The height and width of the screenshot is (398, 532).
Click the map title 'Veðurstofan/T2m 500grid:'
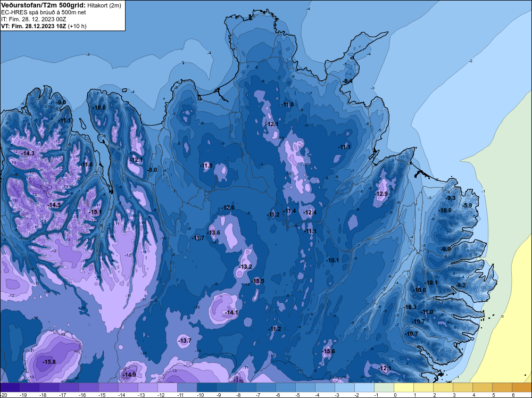click(43, 5)
